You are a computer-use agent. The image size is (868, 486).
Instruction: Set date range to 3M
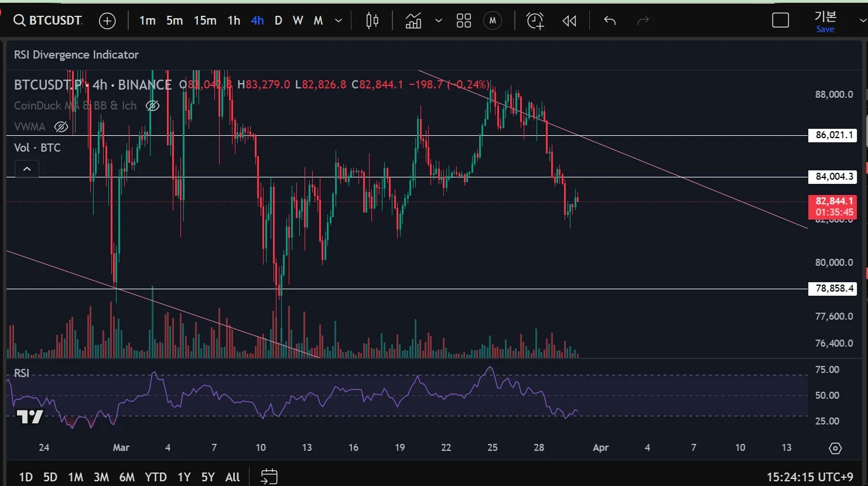(x=101, y=477)
